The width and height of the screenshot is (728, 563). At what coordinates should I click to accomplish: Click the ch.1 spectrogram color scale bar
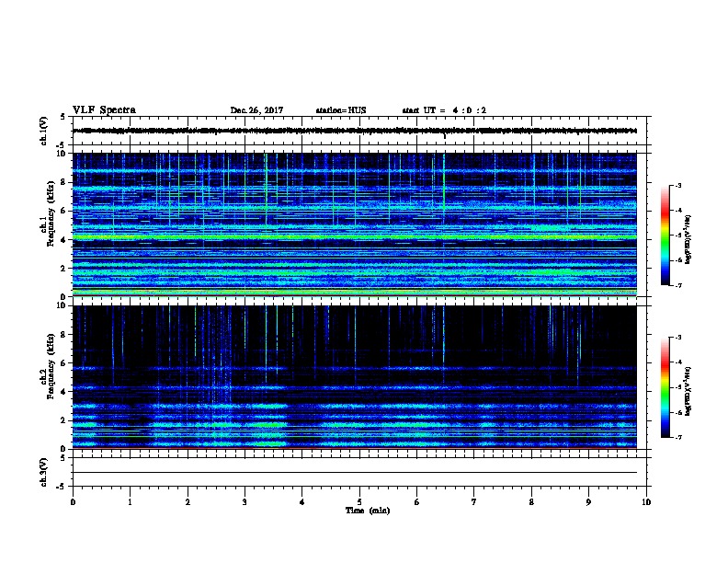coord(665,236)
